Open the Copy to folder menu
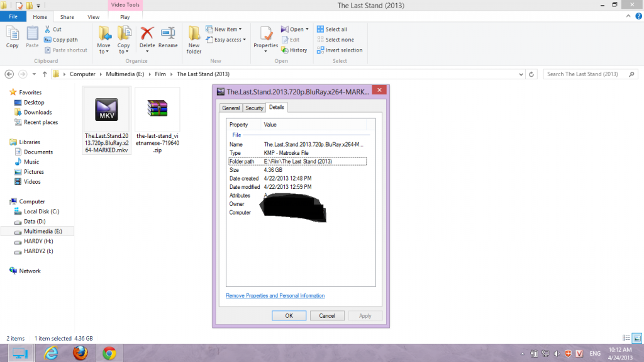 [123, 40]
